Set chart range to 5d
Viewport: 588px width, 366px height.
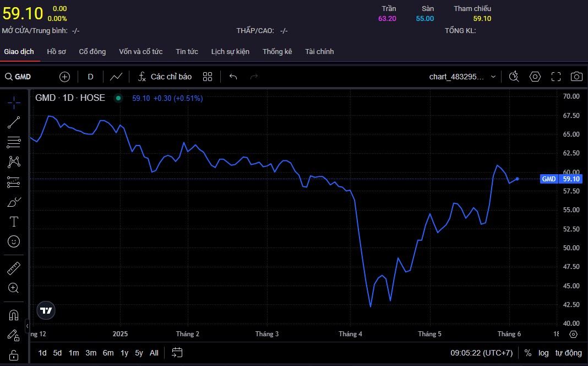57,353
